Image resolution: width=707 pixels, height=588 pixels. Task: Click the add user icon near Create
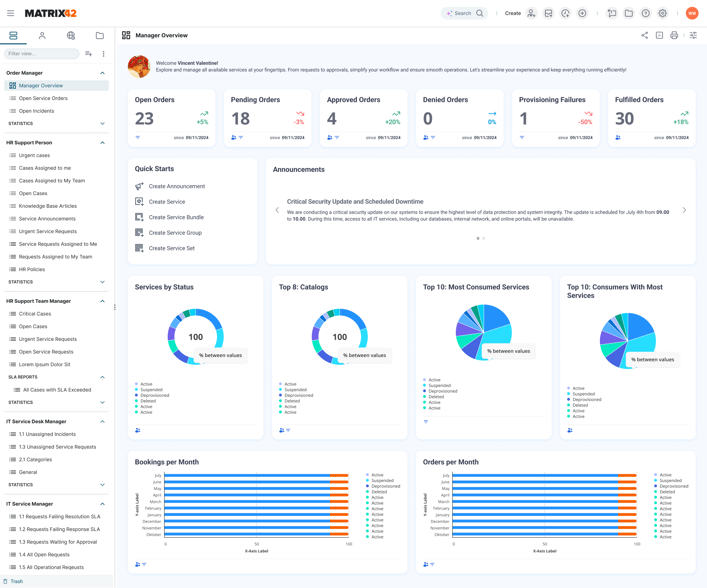pos(531,13)
